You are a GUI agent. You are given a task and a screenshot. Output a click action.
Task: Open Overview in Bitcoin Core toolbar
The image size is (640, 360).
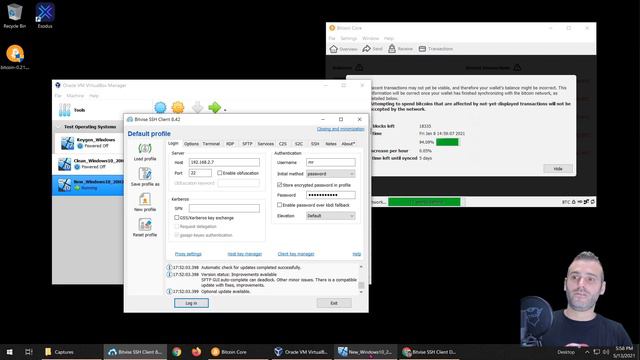tap(343, 49)
